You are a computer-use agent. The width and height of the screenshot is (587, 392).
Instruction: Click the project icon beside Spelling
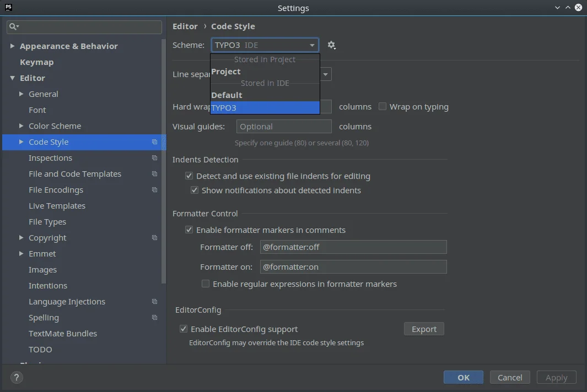point(154,318)
